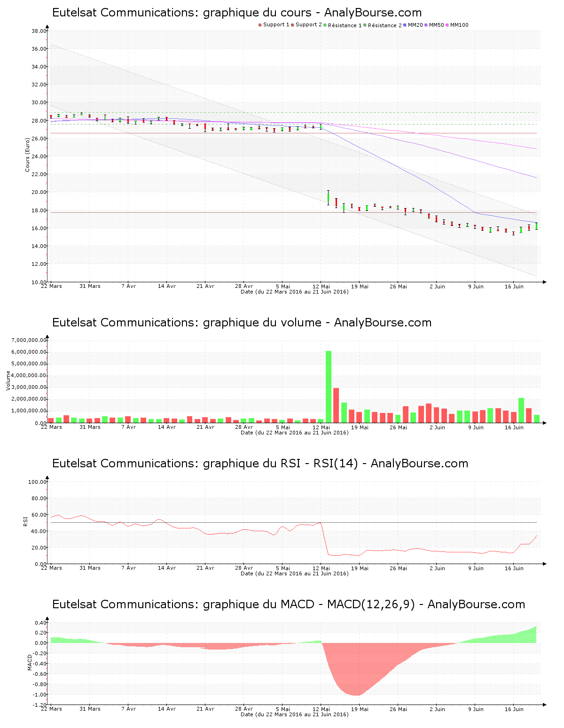Click the '38.00' price axis value
Image resolution: width=564 pixels, height=728 pixels.
tap(39, 31)
